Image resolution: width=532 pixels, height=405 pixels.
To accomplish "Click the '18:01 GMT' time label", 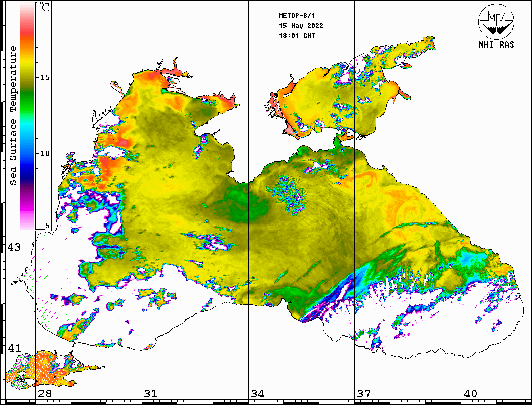I will 297,35.
